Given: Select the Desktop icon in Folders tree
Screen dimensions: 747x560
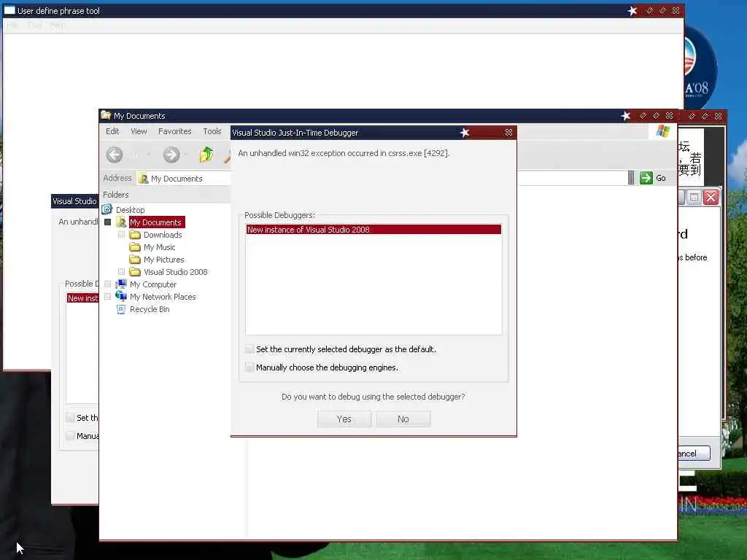Looking at the screenshot, I should (107, 209).
